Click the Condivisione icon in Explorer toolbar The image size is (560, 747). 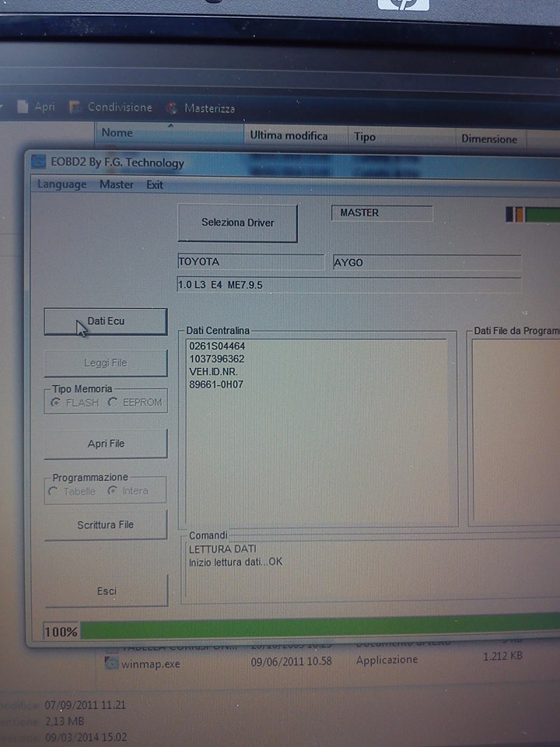(75, 107)
